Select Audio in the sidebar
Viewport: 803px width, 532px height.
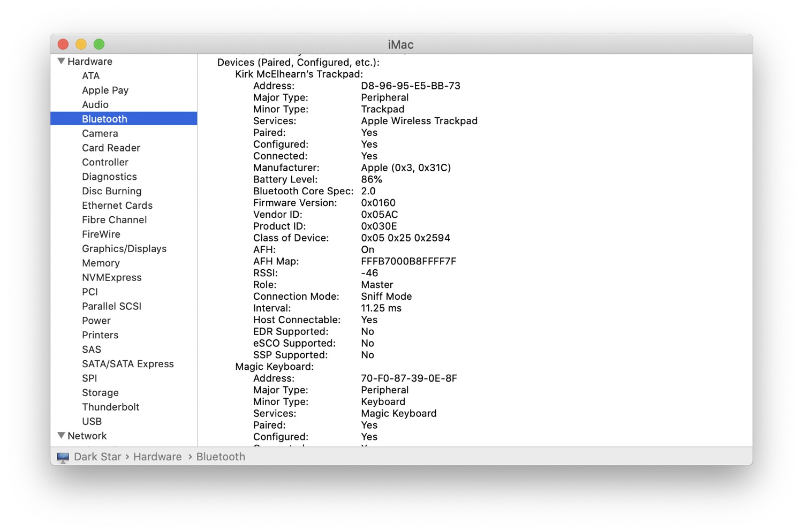(95, 105)
